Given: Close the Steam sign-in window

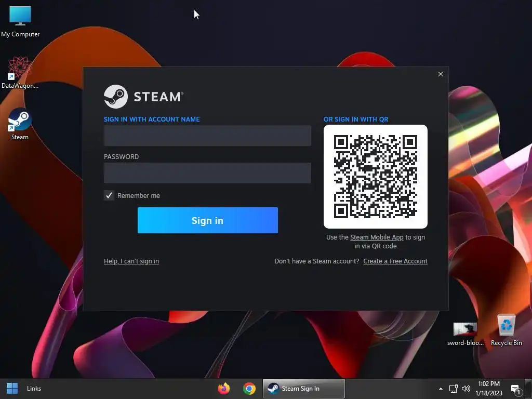Looking at the screenshot, I should [441, 74].
